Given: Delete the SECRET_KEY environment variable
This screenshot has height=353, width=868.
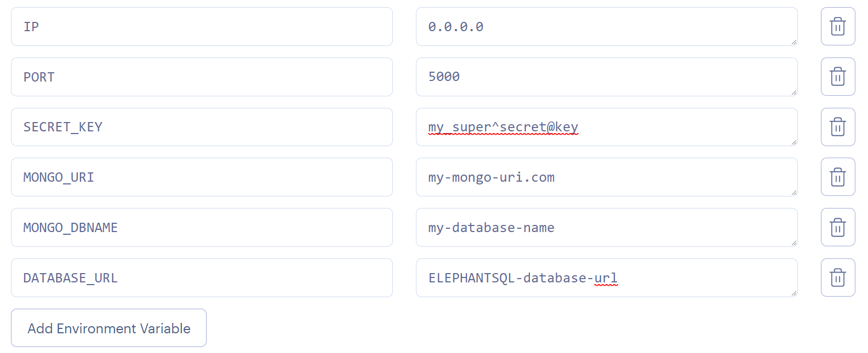Looking at the screenshot, I should (x=838, y=127).
